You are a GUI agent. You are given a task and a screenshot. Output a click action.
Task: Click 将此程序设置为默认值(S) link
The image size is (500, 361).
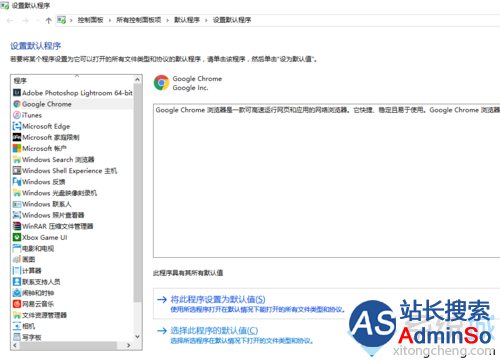pos(218,299)
